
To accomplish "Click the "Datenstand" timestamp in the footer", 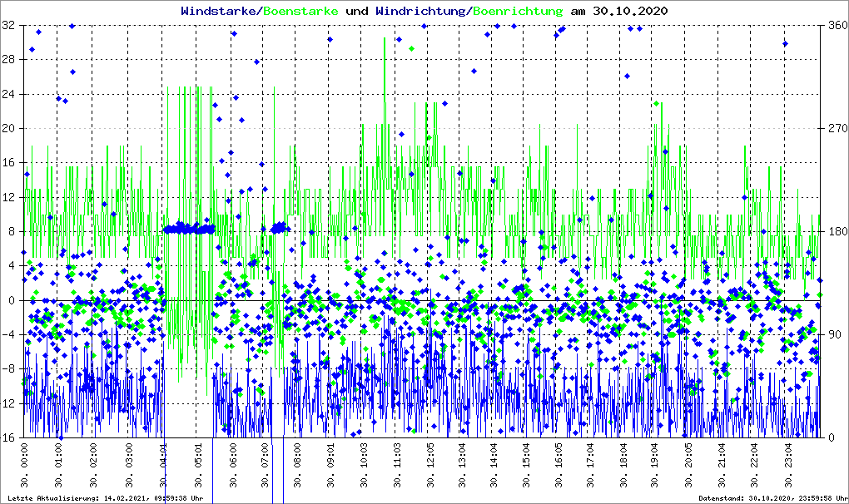I will [771, 498].
